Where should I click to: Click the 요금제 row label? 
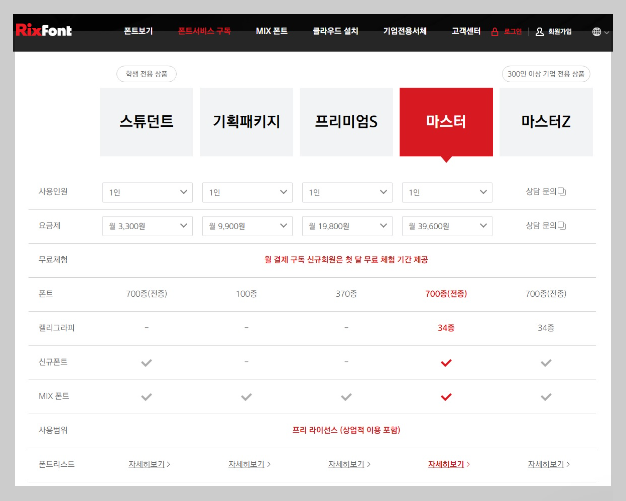pos(49,226)
